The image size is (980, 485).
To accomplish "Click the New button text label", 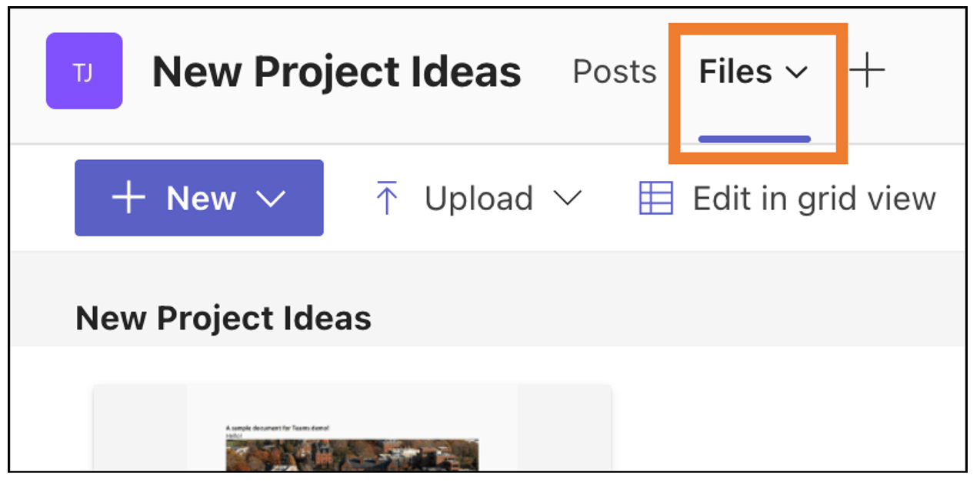I will coord(202,199).
